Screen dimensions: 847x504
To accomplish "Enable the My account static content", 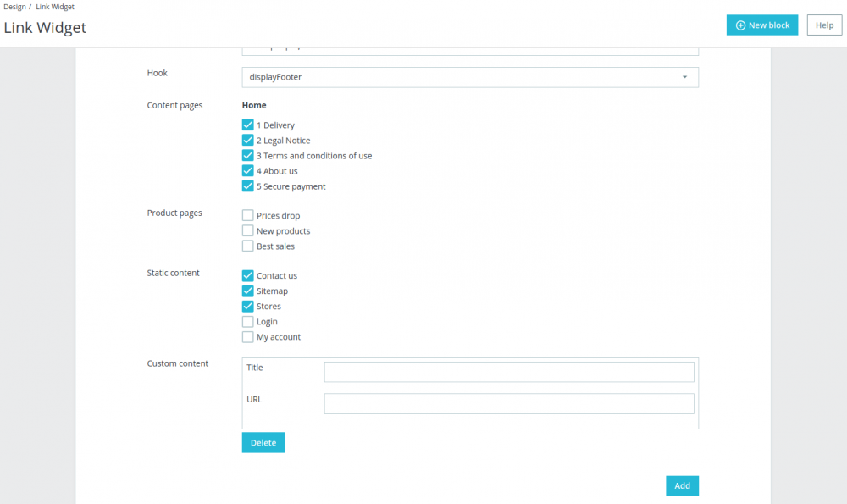I will 247,336.
